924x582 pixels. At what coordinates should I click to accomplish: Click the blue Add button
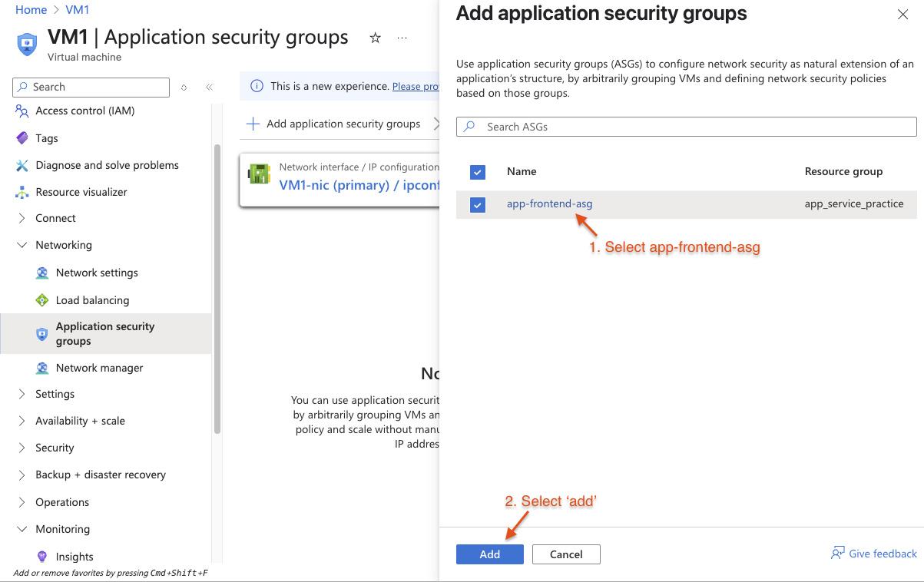tap(490, 554)
